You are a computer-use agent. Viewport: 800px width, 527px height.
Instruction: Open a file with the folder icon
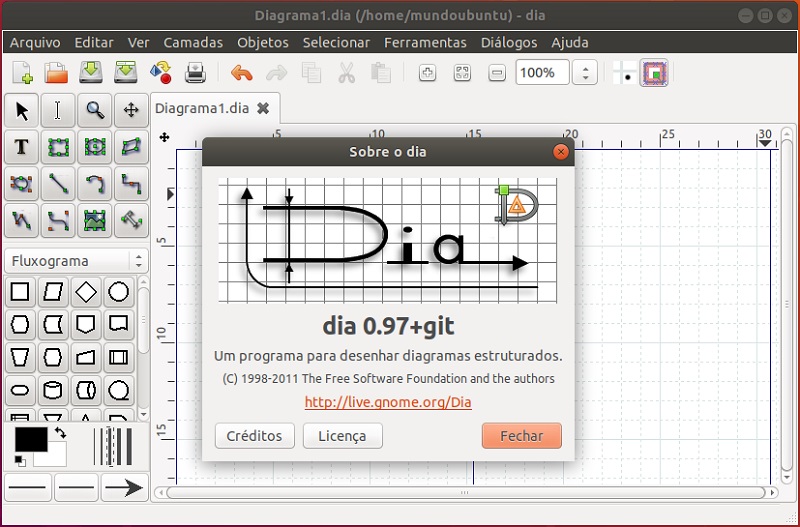click(x=56, y=72)
